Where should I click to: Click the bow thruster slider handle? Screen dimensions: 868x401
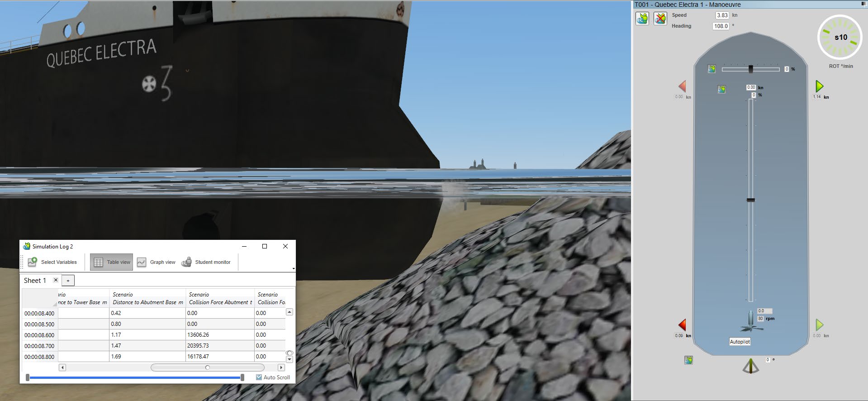(x=751, y=69)
